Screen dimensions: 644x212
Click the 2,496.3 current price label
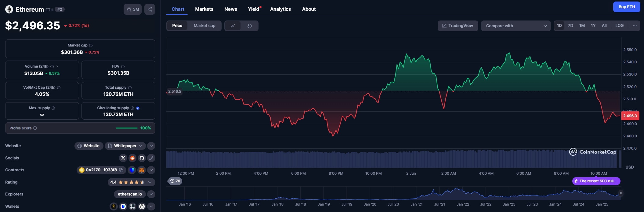(x=630, y=116)
